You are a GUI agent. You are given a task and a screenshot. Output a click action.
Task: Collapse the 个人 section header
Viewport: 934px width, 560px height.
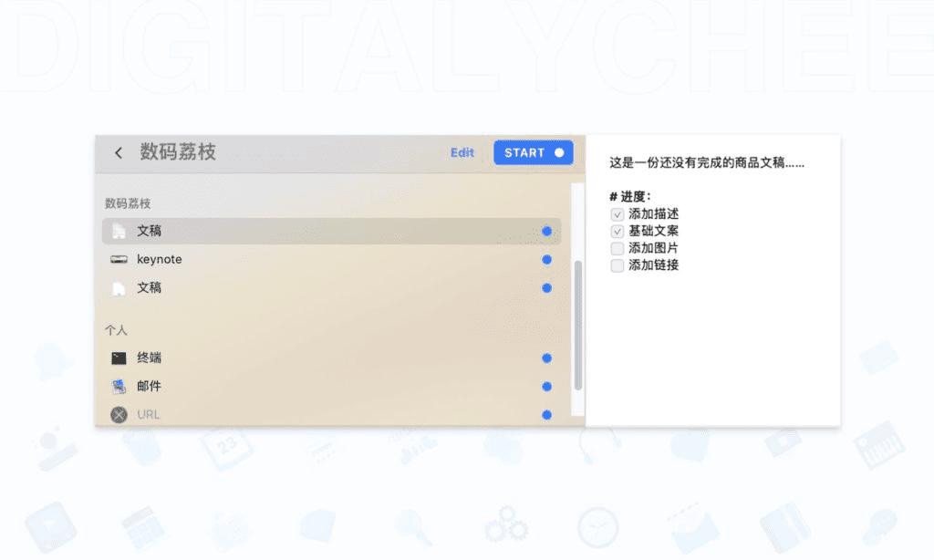point(116,329)
